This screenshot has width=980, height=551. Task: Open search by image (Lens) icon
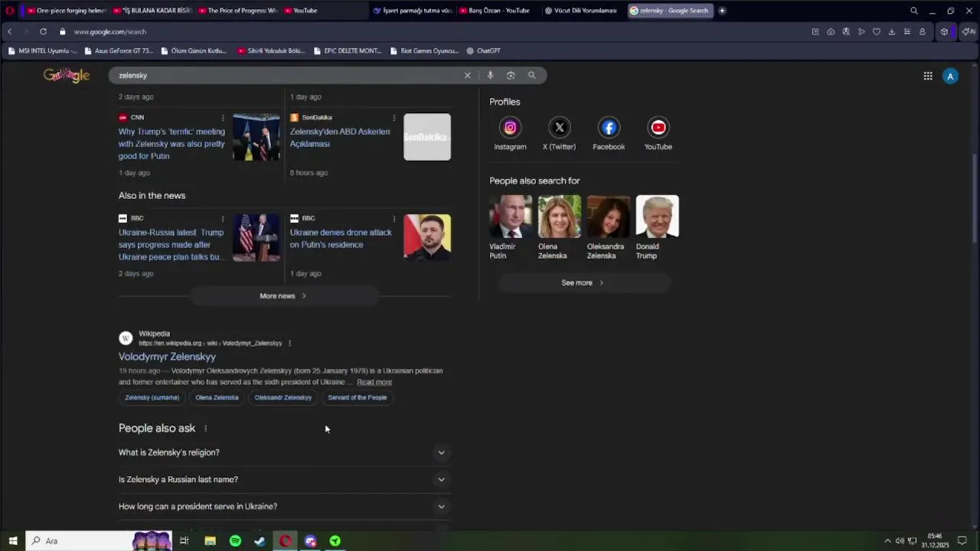[x=511, y=75]
